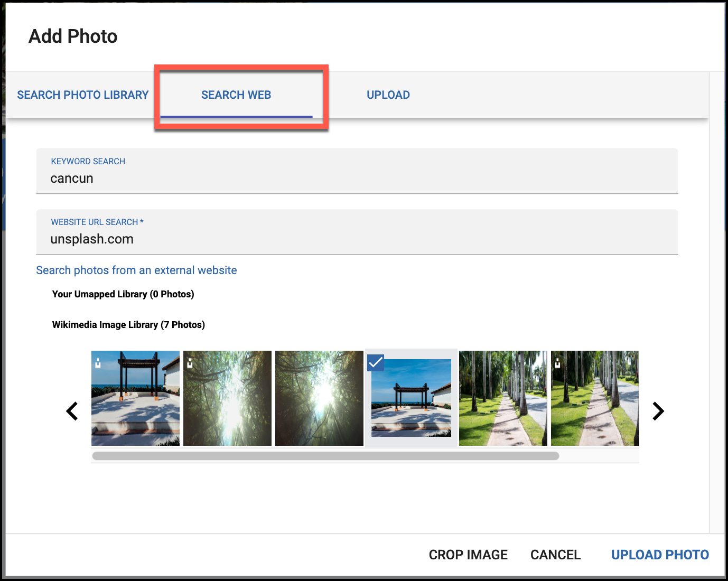Select the first large pergola beach thumbnail
The height and width of the screenshot is (581, 728).
136,398
